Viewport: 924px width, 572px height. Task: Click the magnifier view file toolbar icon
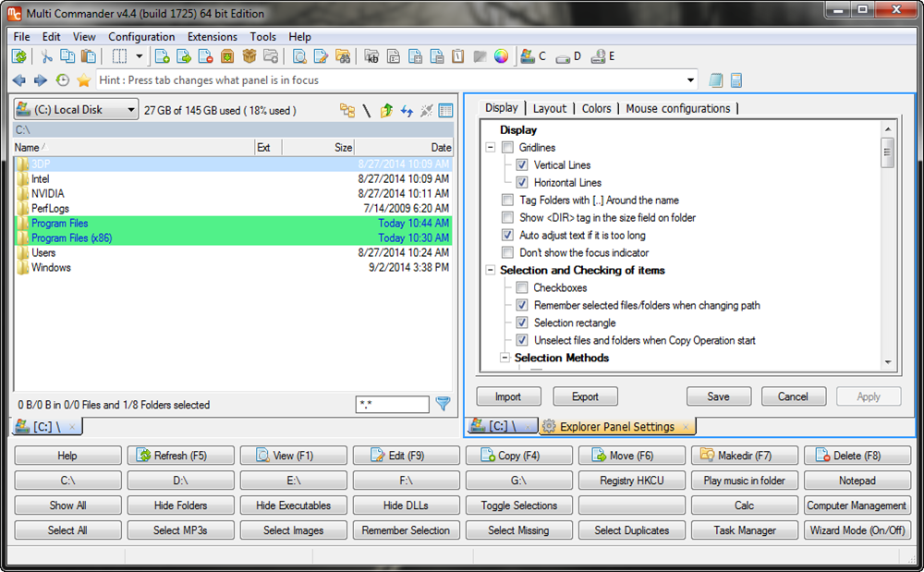click(300, 56)
